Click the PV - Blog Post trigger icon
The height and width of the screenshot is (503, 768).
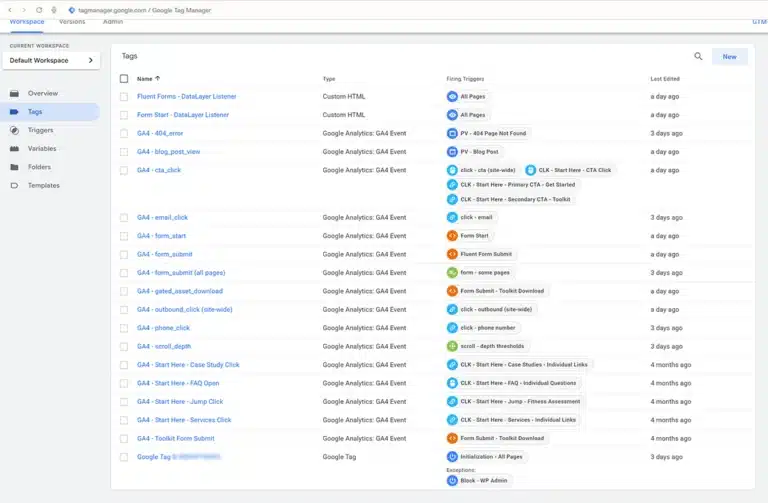(x=452, y=152)
